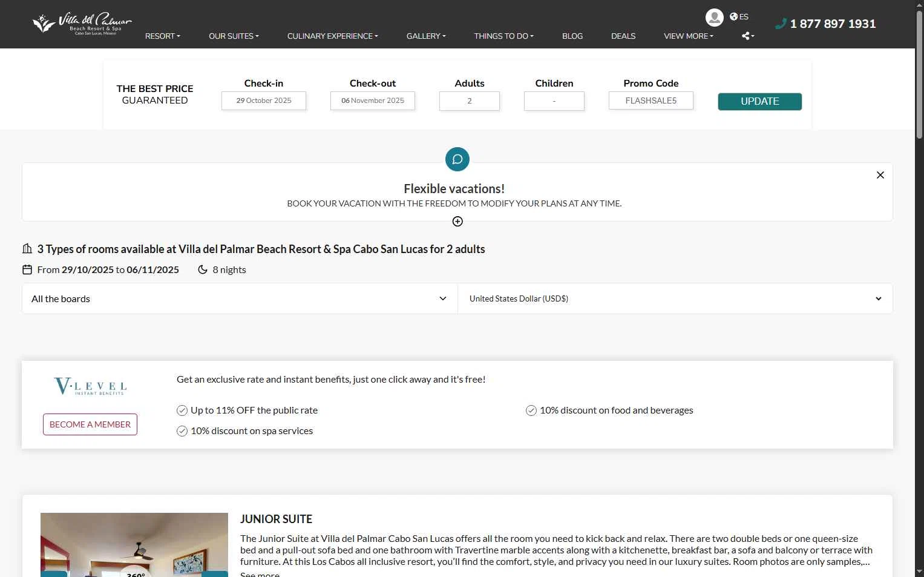Open the Check-out date field
924x577 pixels.
(x=373, y=101)
